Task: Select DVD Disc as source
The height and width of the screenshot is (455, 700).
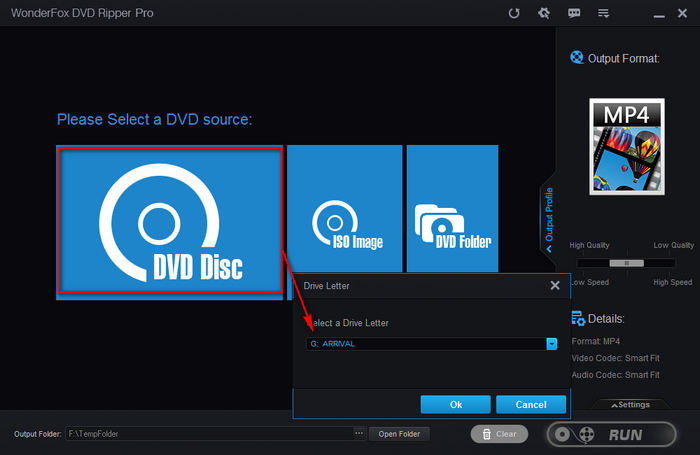Action: (x=170, y=222)
